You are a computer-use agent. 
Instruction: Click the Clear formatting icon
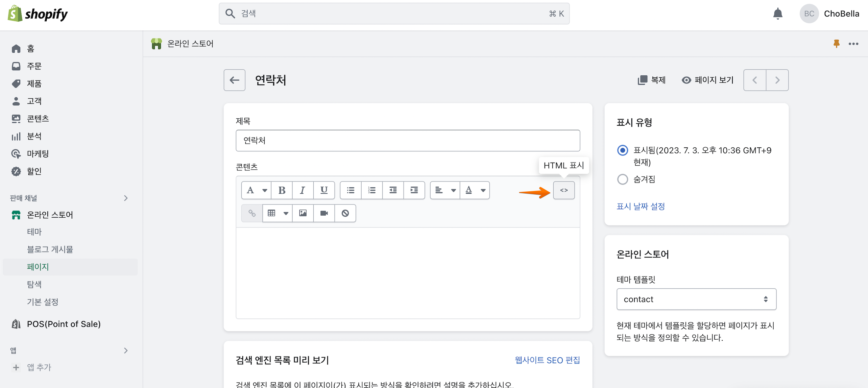point(345,213)
